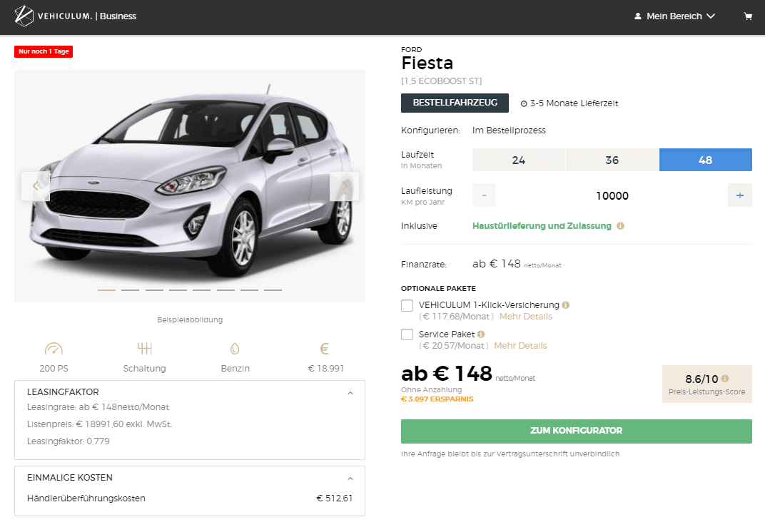Viewport: 765px width, 532px height.
Task: Show info for Preis-Leistungs-Score
Action: click(x=725, y=379)
